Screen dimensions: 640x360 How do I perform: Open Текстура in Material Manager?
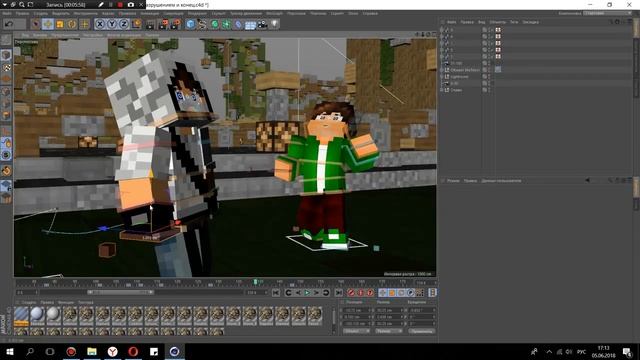[86, 302]
